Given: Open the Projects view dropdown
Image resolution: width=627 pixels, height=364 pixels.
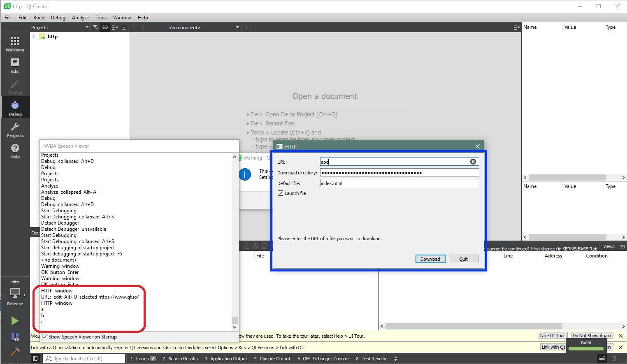Looking at the screenshot, I should click(87, 28).
